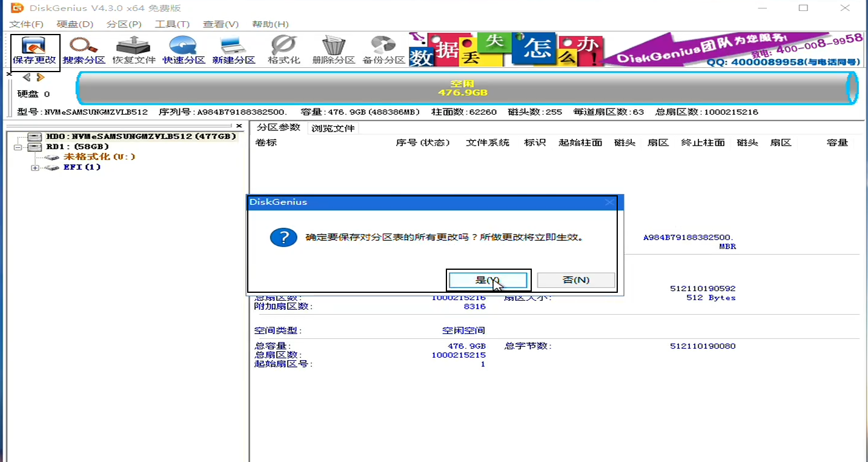The height and width of the screenshot is (462, 868).
Task: Open the Disk (硬盘) menu
Action: (x=75, y=24)
